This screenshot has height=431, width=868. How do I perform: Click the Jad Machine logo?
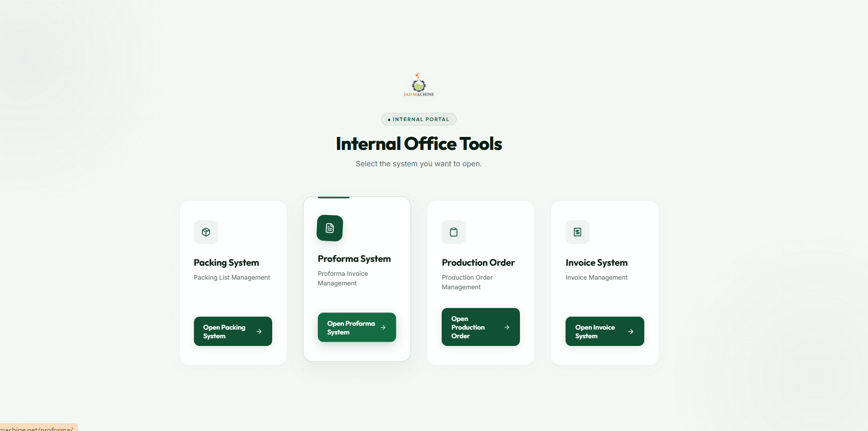coord(419,85)
